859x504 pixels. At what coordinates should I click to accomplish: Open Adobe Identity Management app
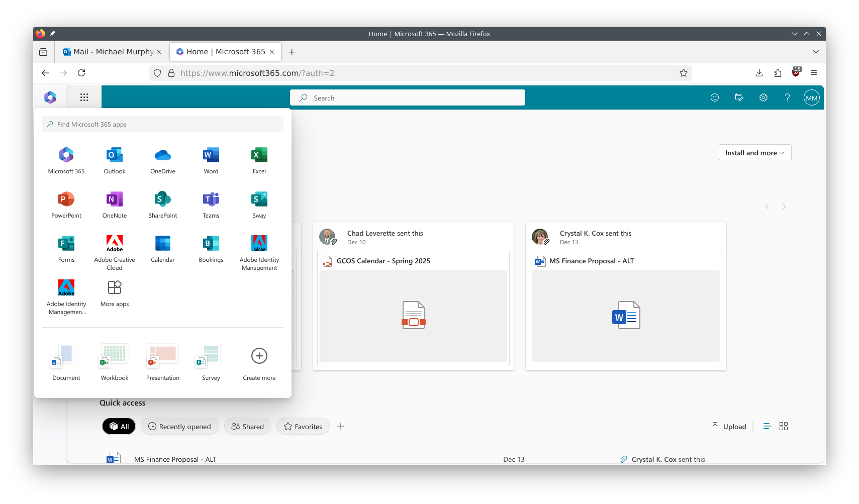coord(259,253)
